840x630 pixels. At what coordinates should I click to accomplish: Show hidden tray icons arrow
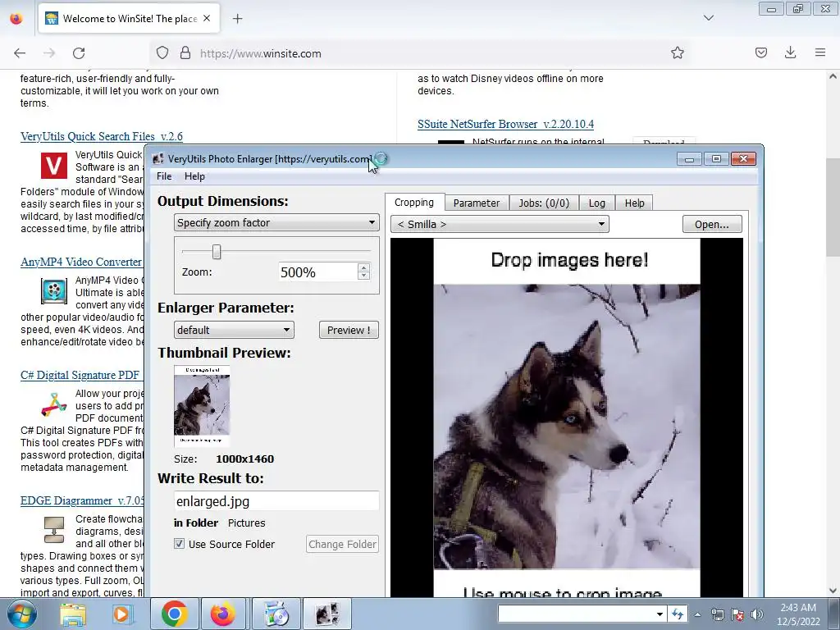[697, 614]
